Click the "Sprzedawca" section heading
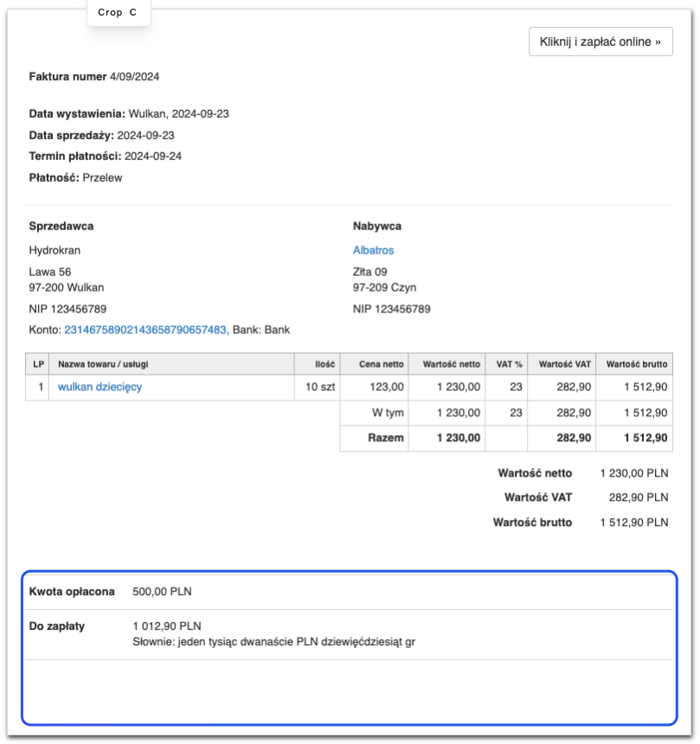Screen dimensions: 700x744 pos(61,226)
